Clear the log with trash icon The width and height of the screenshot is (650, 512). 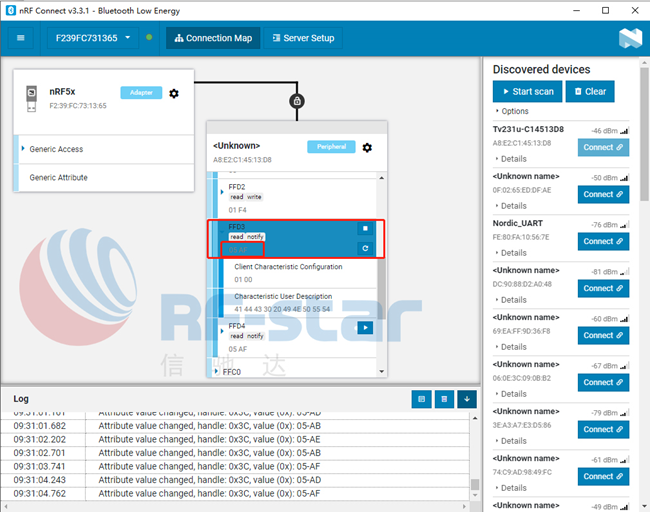click(444, 399)
